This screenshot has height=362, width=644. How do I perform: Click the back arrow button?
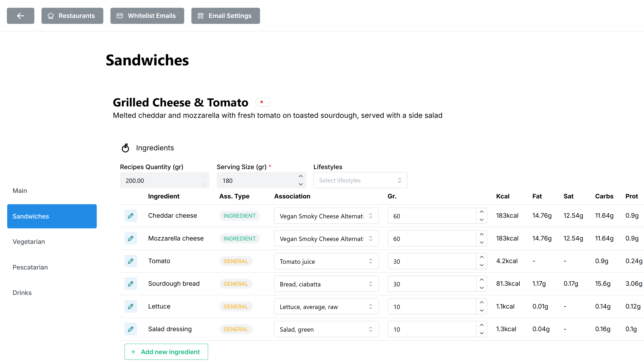tap(20, 16)
